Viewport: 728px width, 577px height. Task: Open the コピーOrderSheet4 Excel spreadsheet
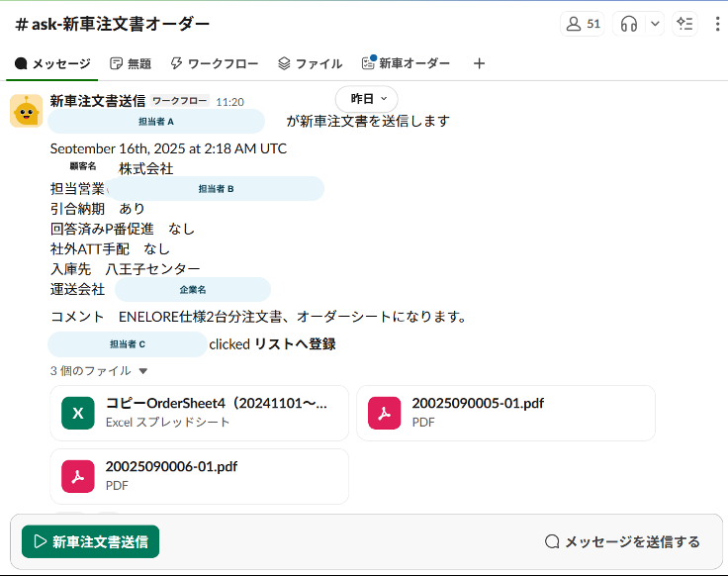coord(199,412)
